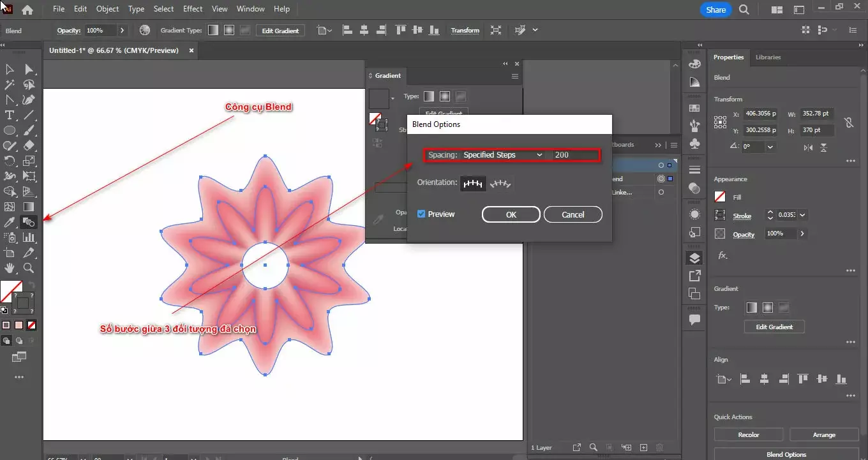This screenshot has width=868, height=460.
Task: Select the Zoom tool
Action: click(29, 269)
